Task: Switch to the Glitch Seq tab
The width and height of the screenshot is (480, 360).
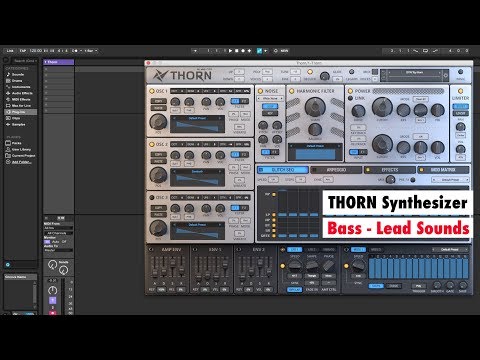Action: click(x=283, y=170)
